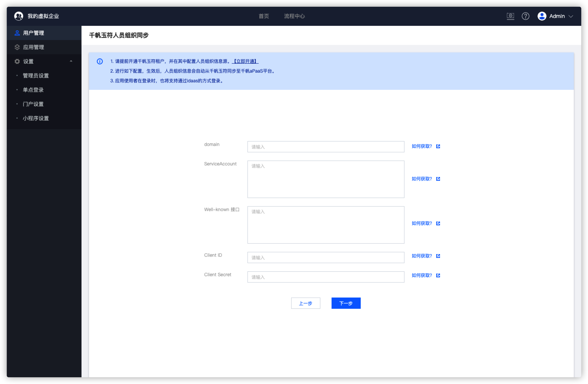Click the 千帆玉符人员组织同步 page heading
This screenshot has height=384, width=588.
pyautogui.click(x=118, y=35)
